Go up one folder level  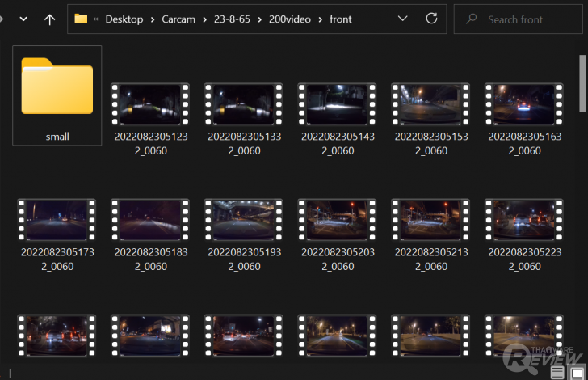[49, 19]
